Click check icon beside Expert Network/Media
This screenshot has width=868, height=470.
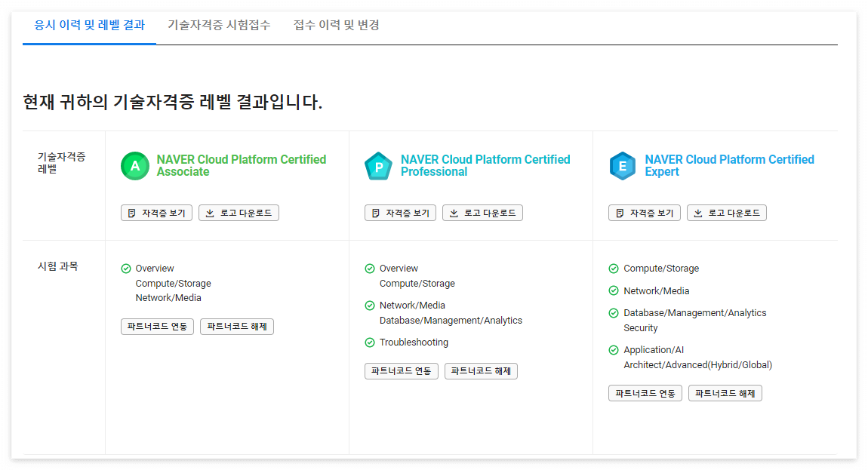[614, 290]
